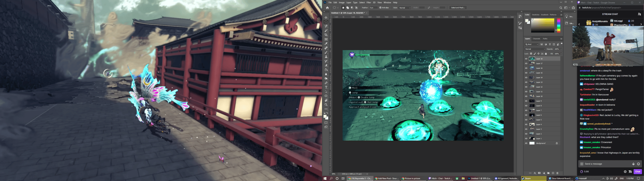The height and width of the screenshot is (181, 644).
Task: Select the Frame tool
Action: click(x=326, y=39)
